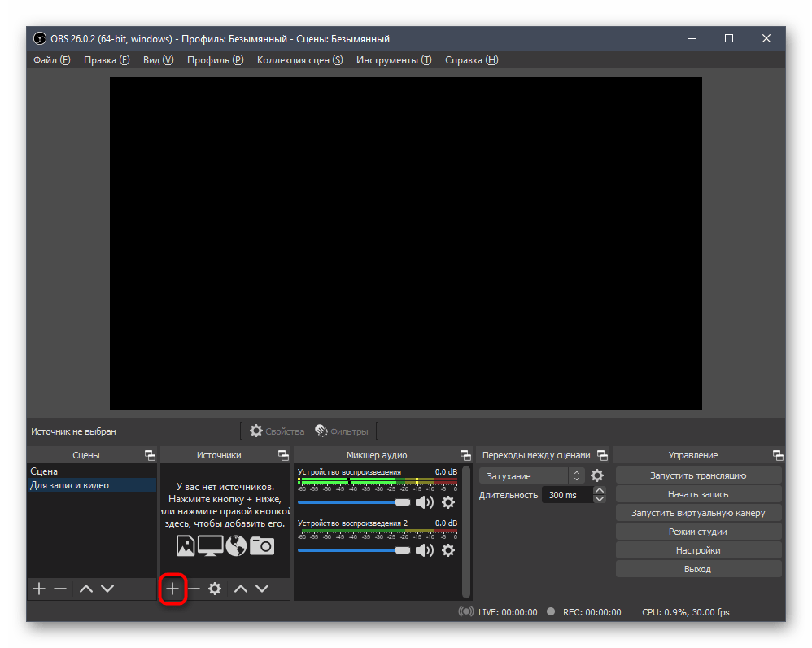Maximize the OBS window

[729, 38]
